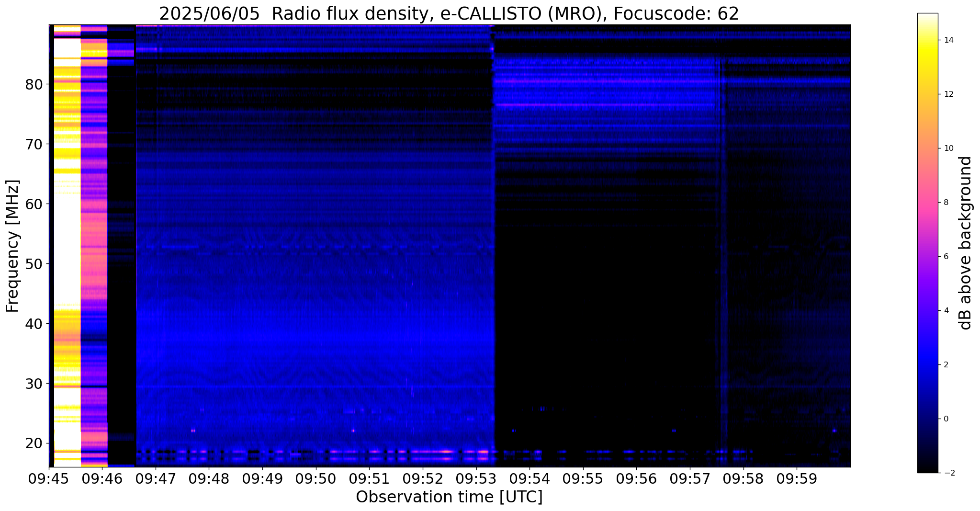Click the 20 MHz frequency tick label
980x511 pixels.
34,443
